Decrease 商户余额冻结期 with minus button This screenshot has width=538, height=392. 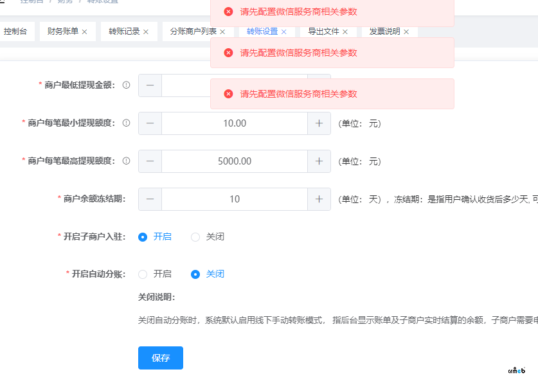point(150,199)
